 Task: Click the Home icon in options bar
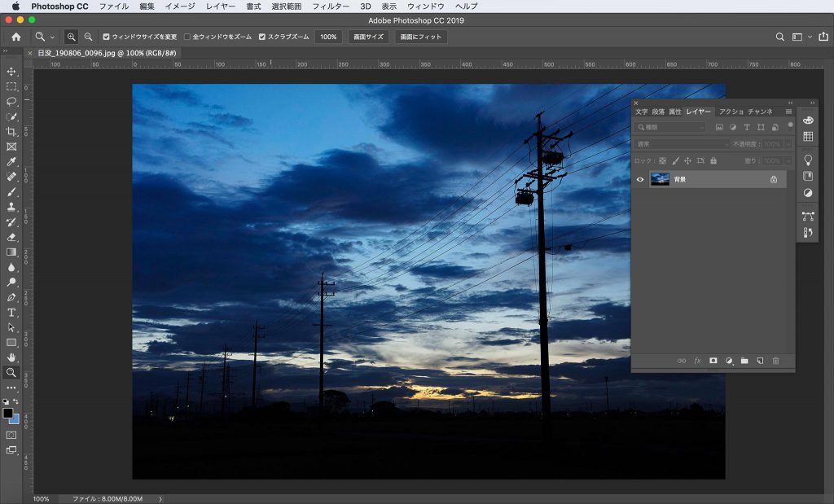click(16, 37)
